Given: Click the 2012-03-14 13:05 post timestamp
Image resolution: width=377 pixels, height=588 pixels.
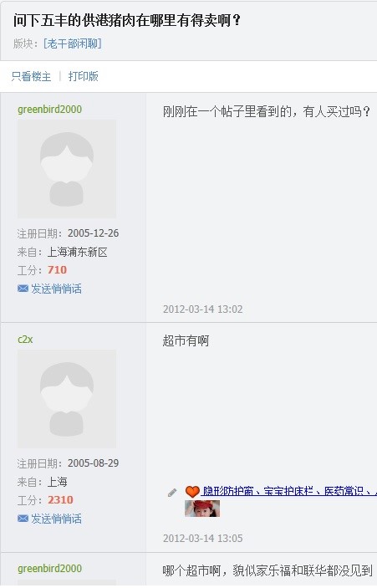Looking at the screenshot, I should click(x=203, y=538).
